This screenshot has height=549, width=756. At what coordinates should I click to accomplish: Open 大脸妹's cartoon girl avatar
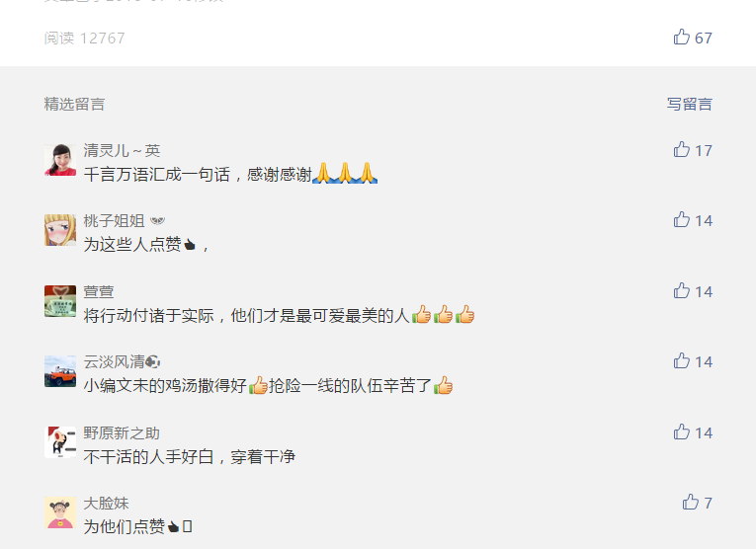pyautogui.click(x=60, y=512)
